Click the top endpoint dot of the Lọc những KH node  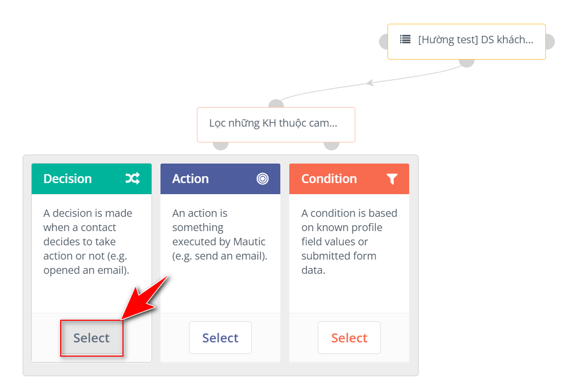(x=276, y=104)
